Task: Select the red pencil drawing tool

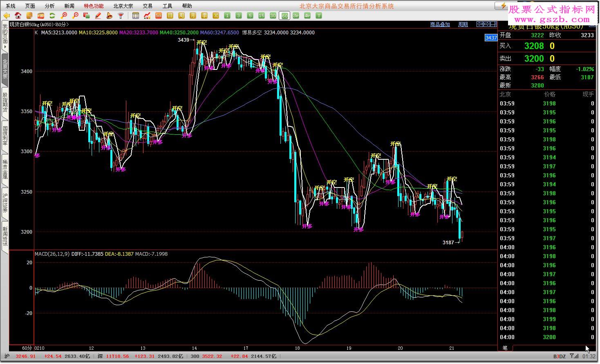Action: 98,16
